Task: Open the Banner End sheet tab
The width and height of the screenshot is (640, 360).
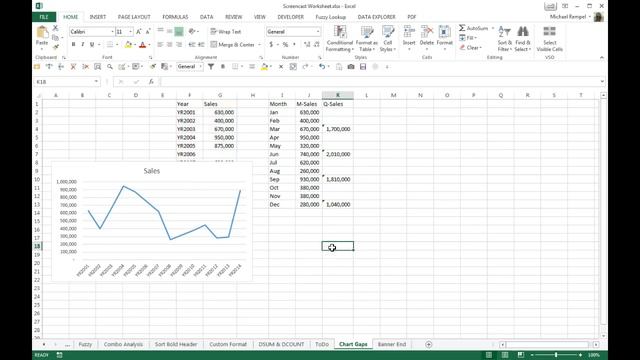Action: tap(391, 344)
